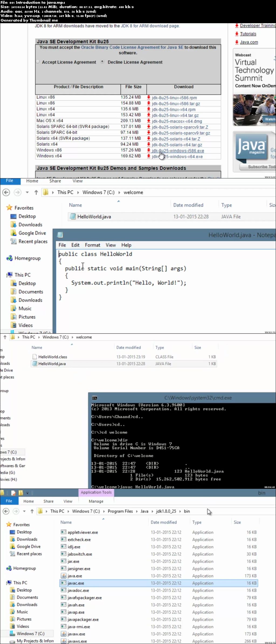Screen dimensions: 276x644
Task: Click inside Notepad text area on println line
Action: [129, 283]
